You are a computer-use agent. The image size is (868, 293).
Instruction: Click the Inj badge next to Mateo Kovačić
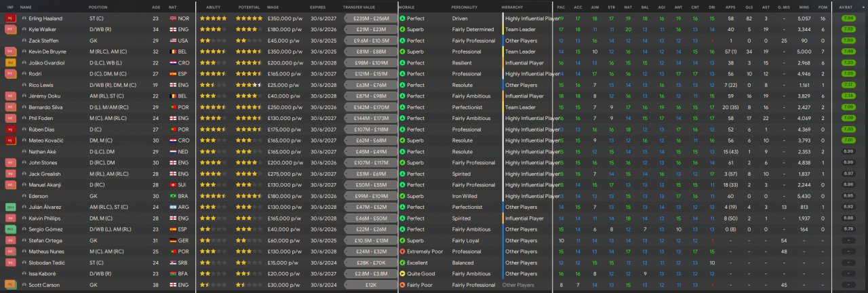coord(10,140)
